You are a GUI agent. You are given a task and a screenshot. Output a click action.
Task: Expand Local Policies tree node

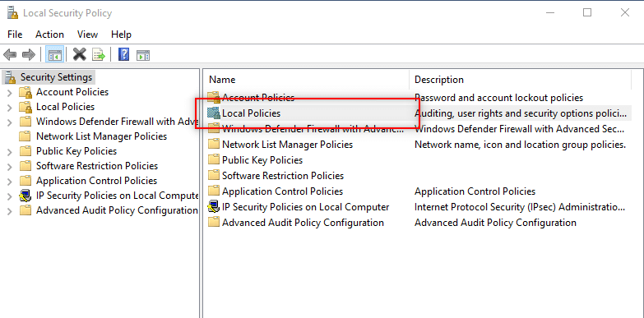pos(10,107)
